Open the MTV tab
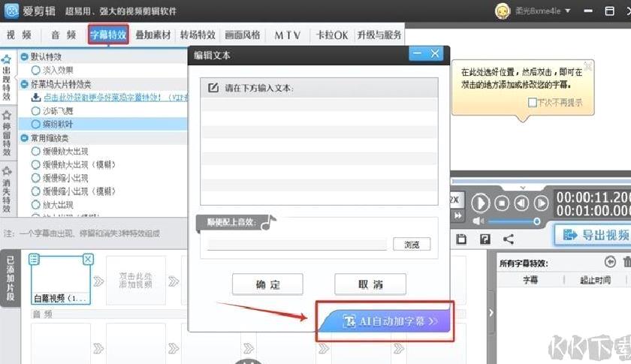This screenshot has height=364, width=631. [x=287, y=35]
